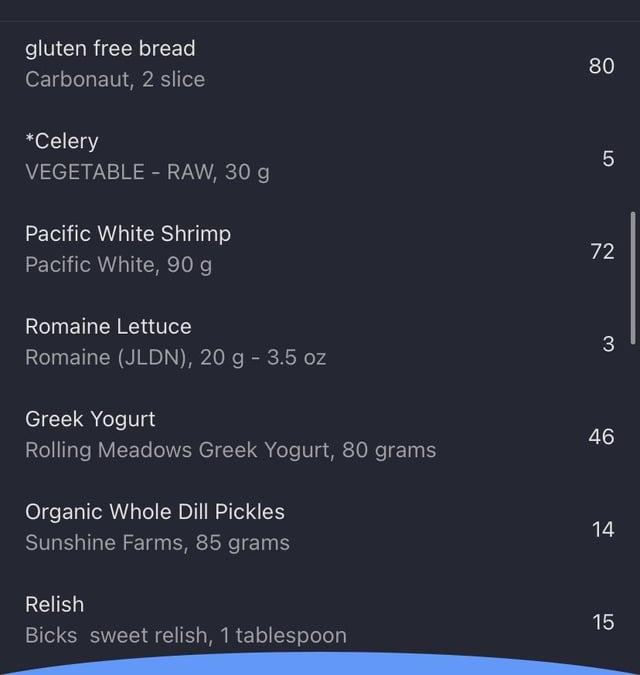Click the vertical scrollbar thumb

click(633, 278)
